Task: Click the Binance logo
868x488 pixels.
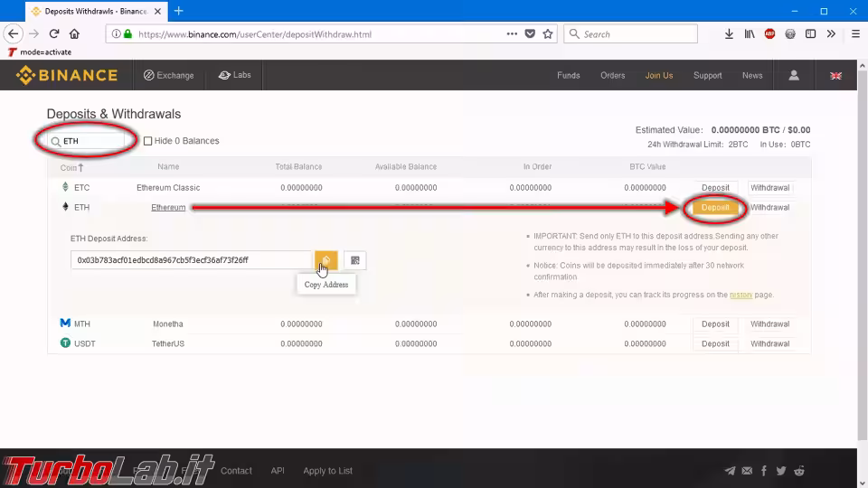Action: click(x=67, y=75)
